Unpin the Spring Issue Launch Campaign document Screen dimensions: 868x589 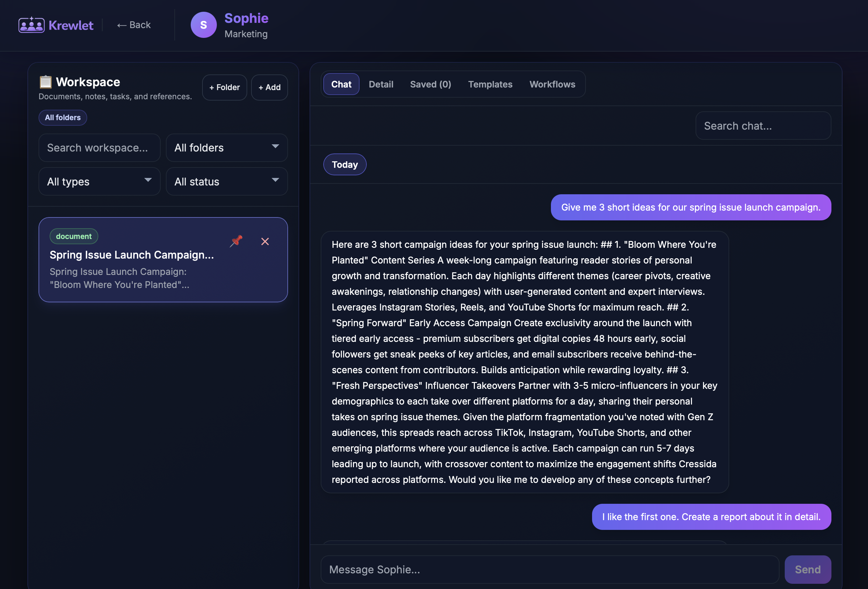click(x=236, y=241)
